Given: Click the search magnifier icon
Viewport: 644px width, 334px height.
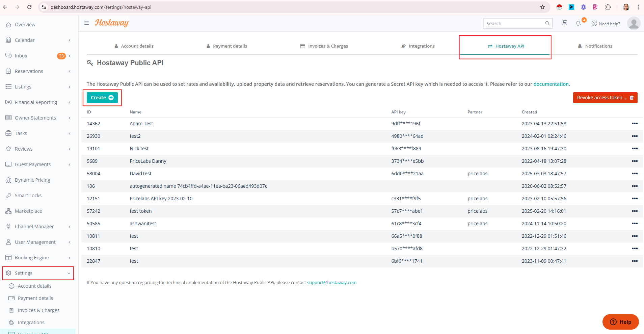Looking at the screenshot, I should tap(547, 23).
